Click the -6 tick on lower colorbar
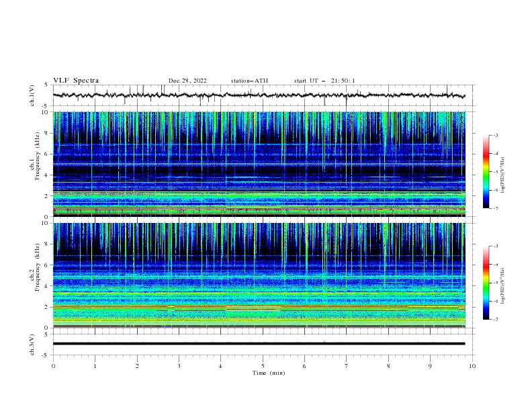The image size is (532, 411). coord(496,301)
